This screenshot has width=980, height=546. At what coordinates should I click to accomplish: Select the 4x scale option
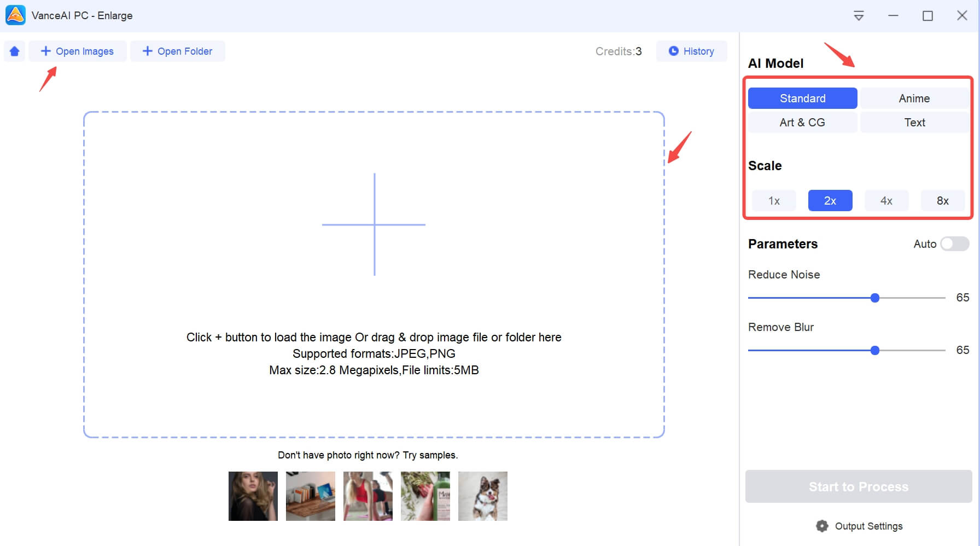[x=886, y=200]
